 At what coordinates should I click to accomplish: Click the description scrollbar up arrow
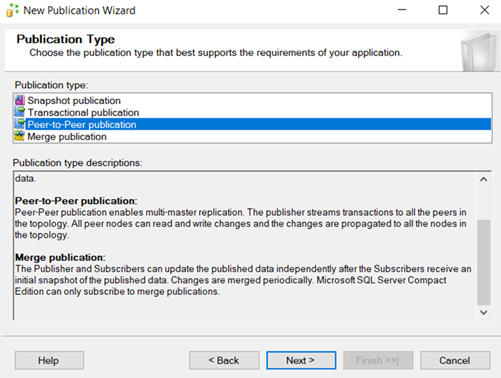484,179
